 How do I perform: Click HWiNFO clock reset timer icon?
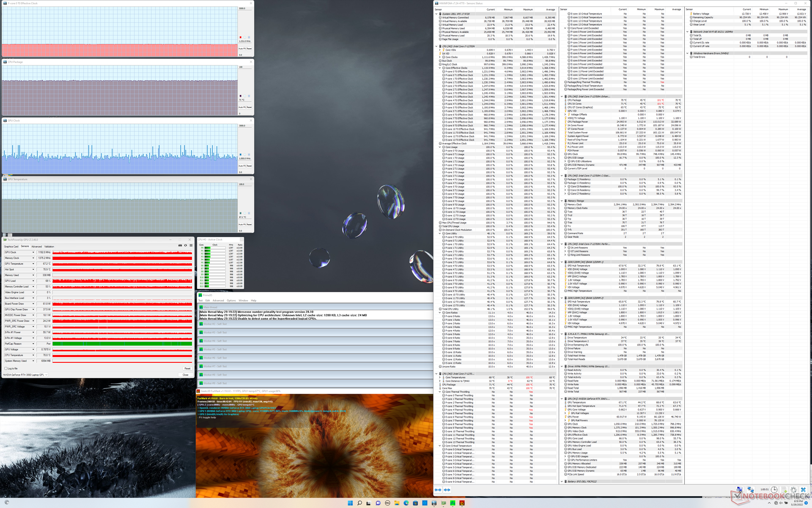point(774,490)
